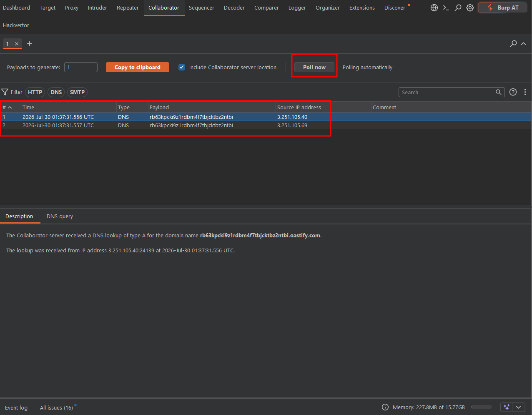Toggle the HTTP filter chip
532x415 pixels.
[35, 92]
